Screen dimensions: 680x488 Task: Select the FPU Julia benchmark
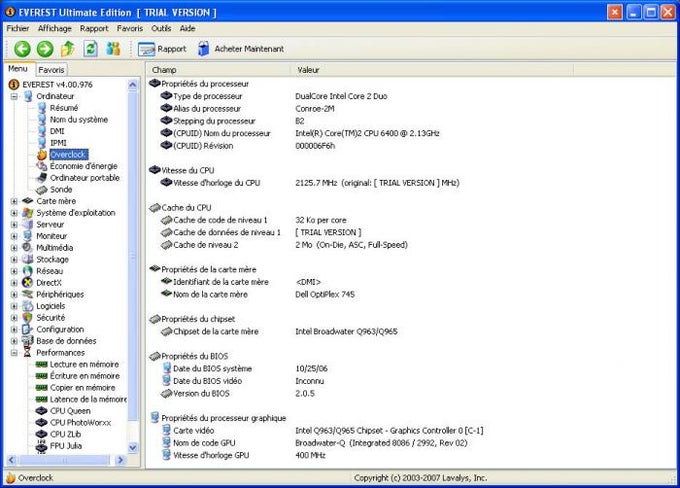pyautogui.click(x=66, y=446)
